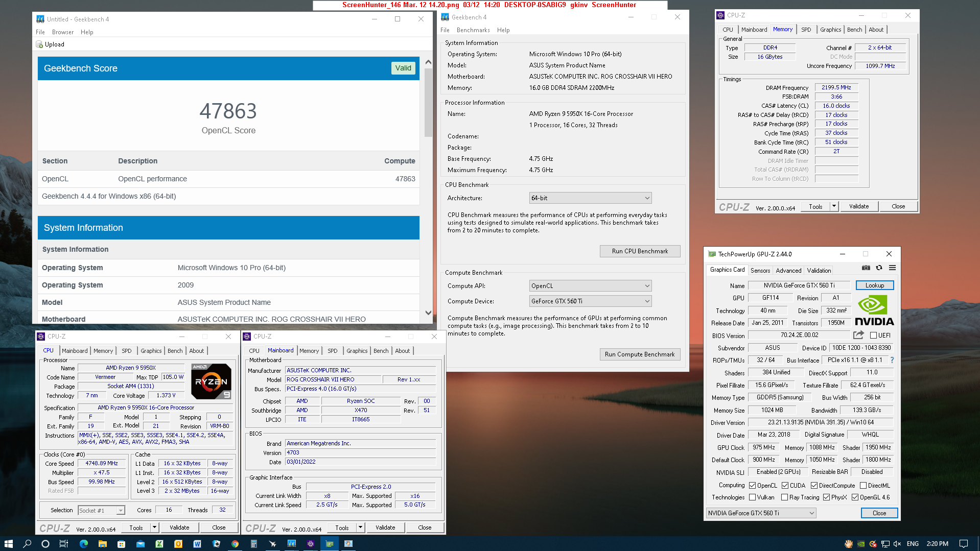This screenshot has width=980, height=551.
Task: Open the Architecture 64-bit dropdown in Geekbench
Action: pos(590,198)
